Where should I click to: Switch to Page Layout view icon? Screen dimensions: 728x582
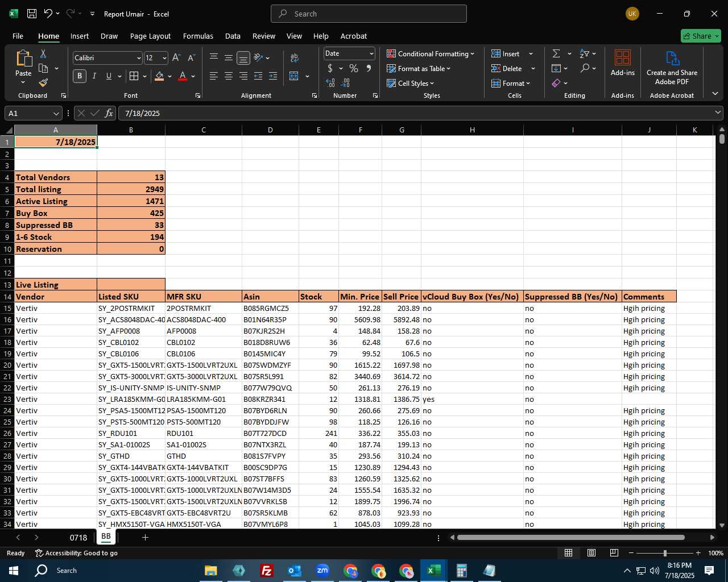pyautogui.click(x=591, y=553)
